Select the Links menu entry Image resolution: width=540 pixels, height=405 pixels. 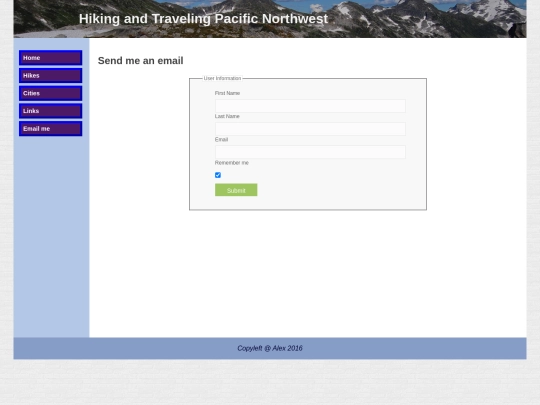click(x=51, y=111)
